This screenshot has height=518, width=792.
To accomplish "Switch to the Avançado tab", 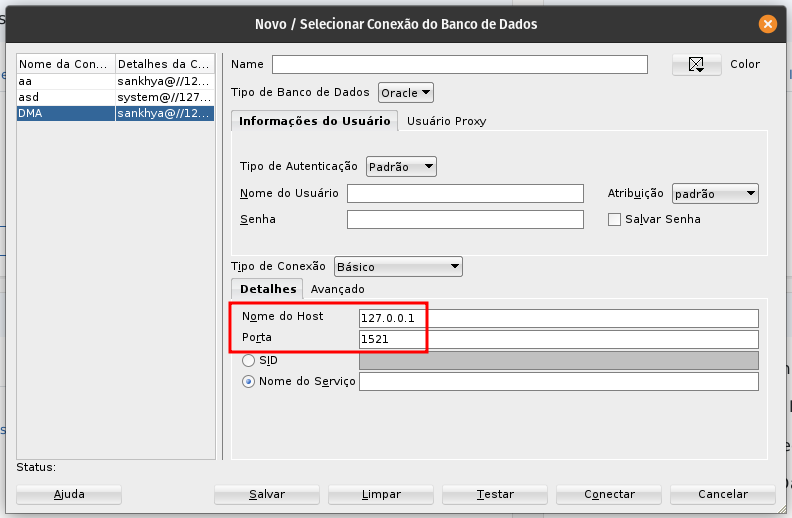I will pyautogui.click(x=337, y=289).
